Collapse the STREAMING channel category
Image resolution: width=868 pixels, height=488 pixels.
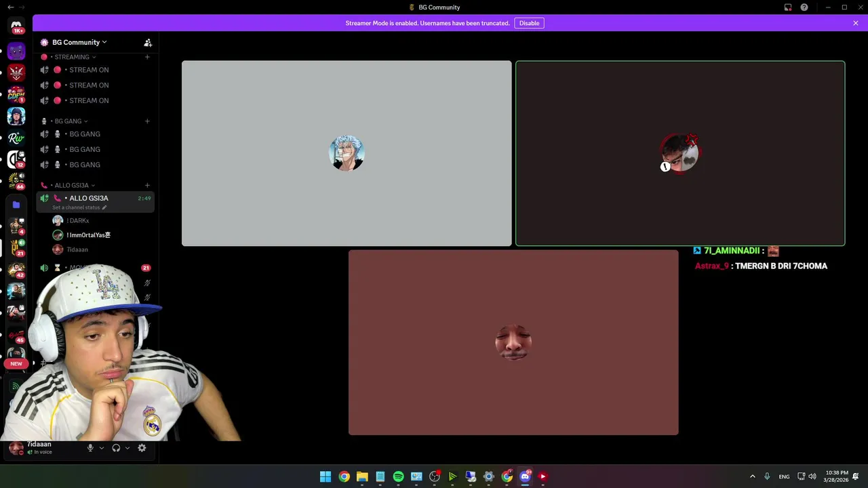pos(71,57)
